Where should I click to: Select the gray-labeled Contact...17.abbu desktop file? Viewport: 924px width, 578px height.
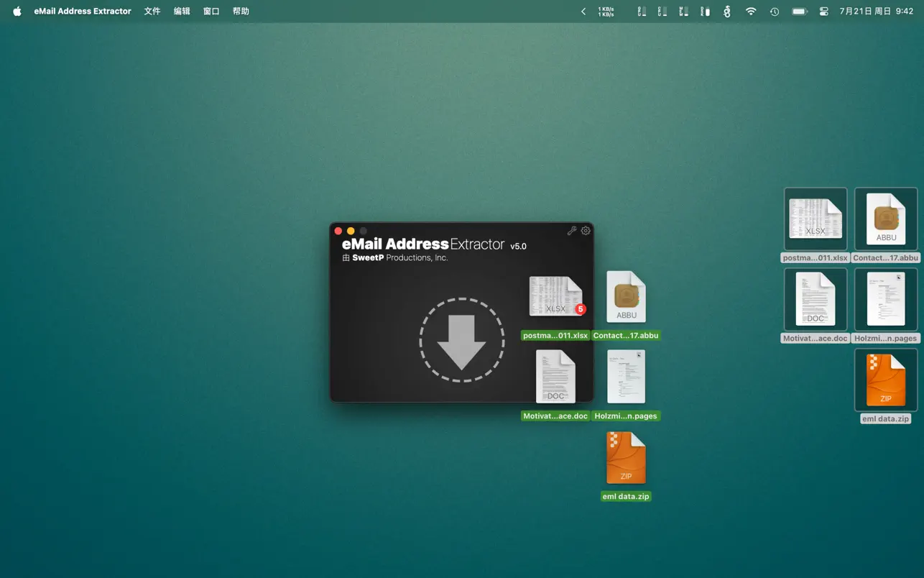pos(885,220)
